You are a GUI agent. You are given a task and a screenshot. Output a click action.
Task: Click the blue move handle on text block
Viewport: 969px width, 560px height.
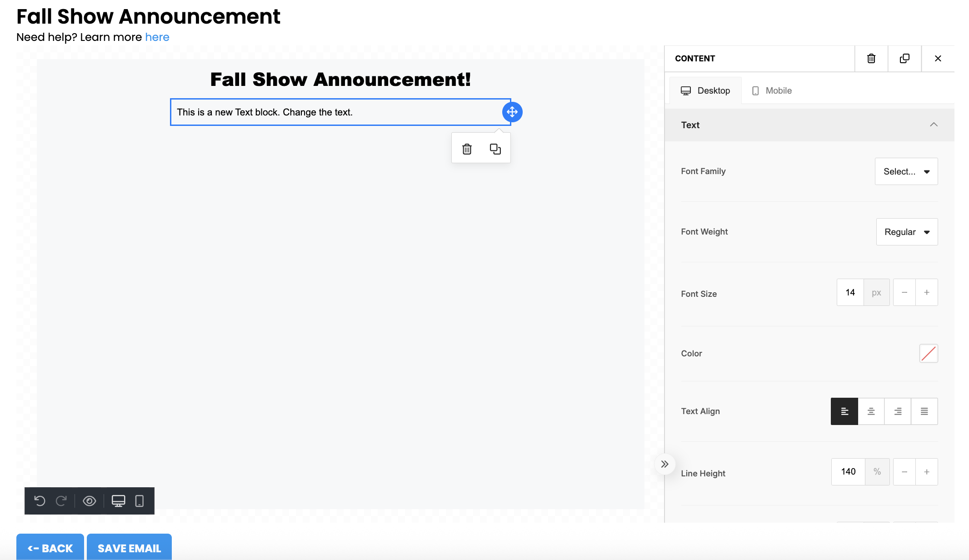(x=512, y=112)
